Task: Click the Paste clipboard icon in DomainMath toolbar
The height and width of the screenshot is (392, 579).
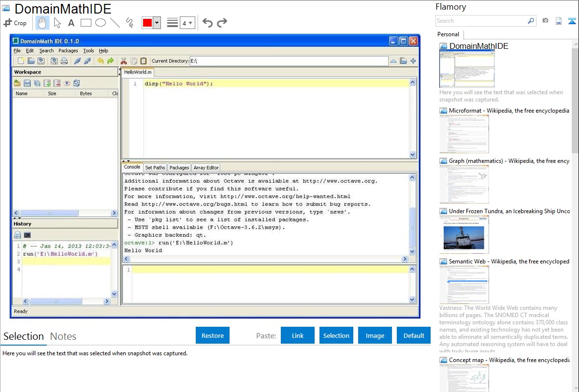Action: point(144,61)
